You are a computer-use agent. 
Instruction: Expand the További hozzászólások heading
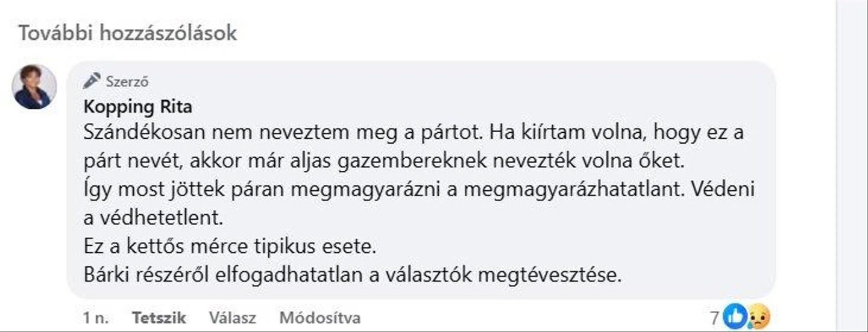[x=127, y=33]
